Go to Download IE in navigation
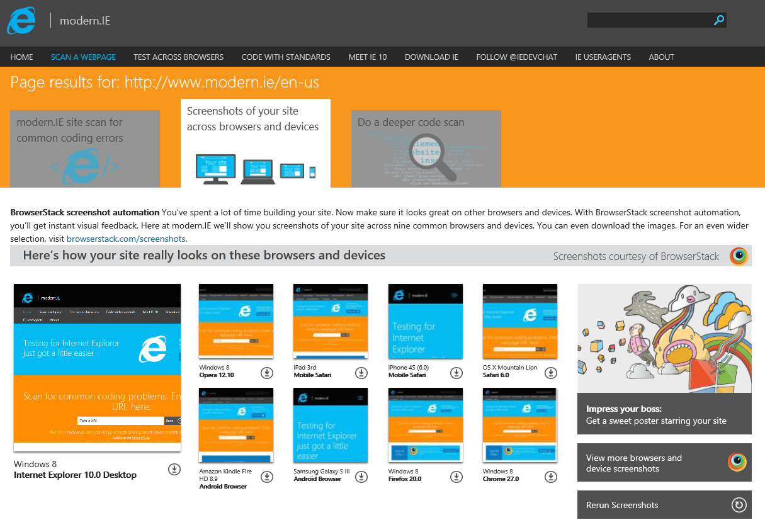 pyautogui.click(x=431, y=57)
